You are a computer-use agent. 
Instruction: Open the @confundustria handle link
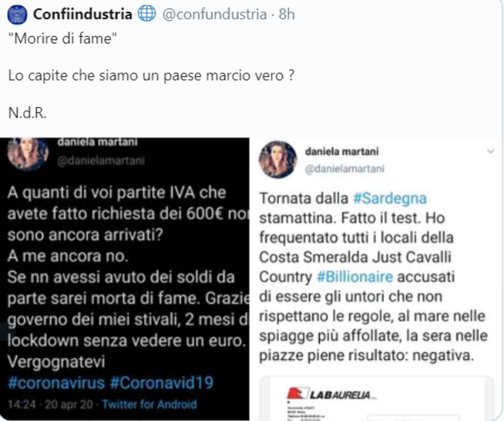(x=215, y=14)
